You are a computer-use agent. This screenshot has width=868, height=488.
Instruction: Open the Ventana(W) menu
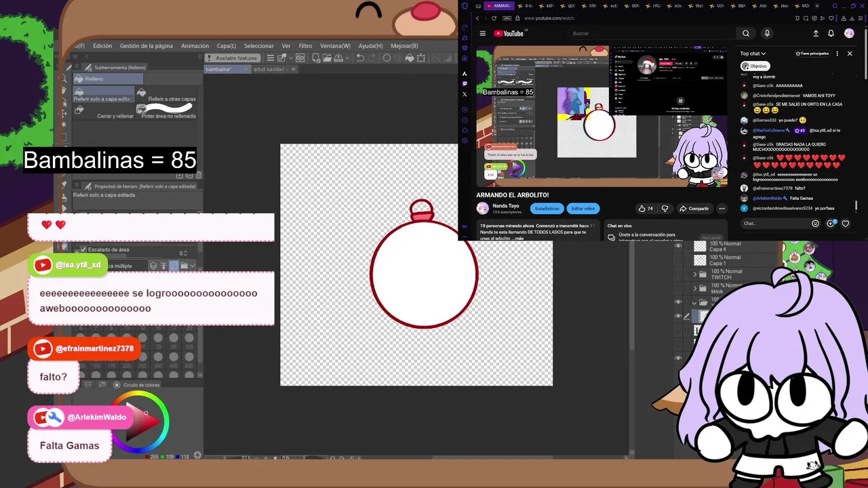pos(335,46)
